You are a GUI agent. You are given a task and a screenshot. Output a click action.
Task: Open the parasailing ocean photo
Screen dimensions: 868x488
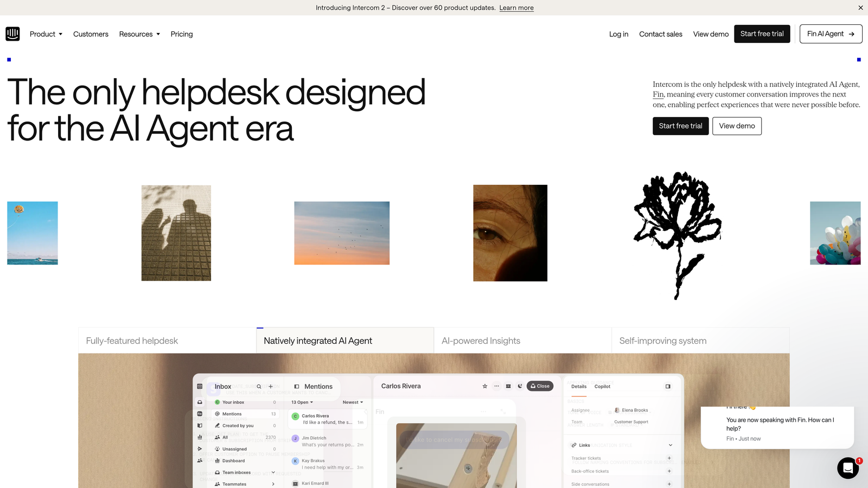(33, 233)
